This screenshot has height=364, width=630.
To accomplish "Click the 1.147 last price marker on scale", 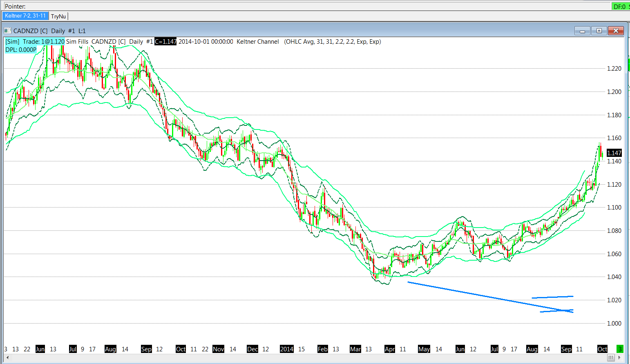I will point(614,153).
